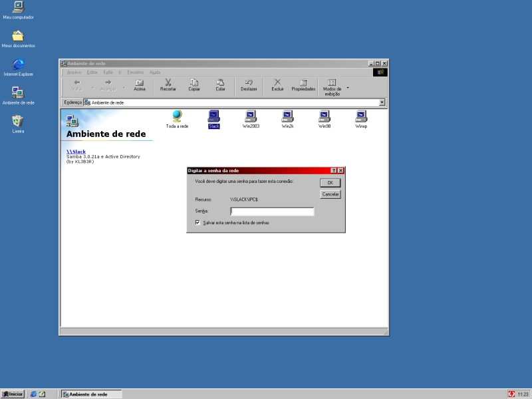
Task: Click the \\Slack hyperlink in left panel
Action: 76,152
